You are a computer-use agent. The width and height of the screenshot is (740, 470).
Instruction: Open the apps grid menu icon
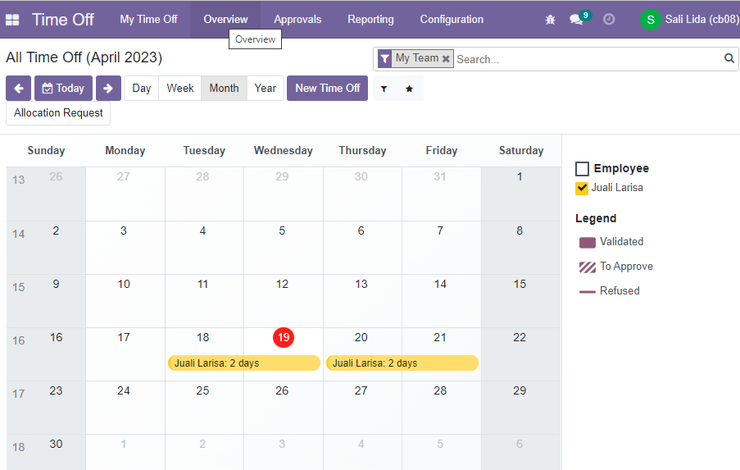(x=12, y=20)
